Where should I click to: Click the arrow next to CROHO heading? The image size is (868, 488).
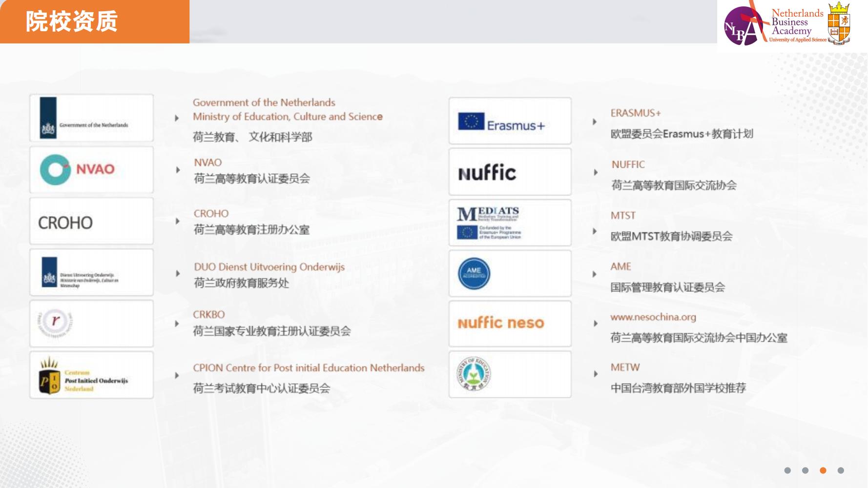[178, 221]
